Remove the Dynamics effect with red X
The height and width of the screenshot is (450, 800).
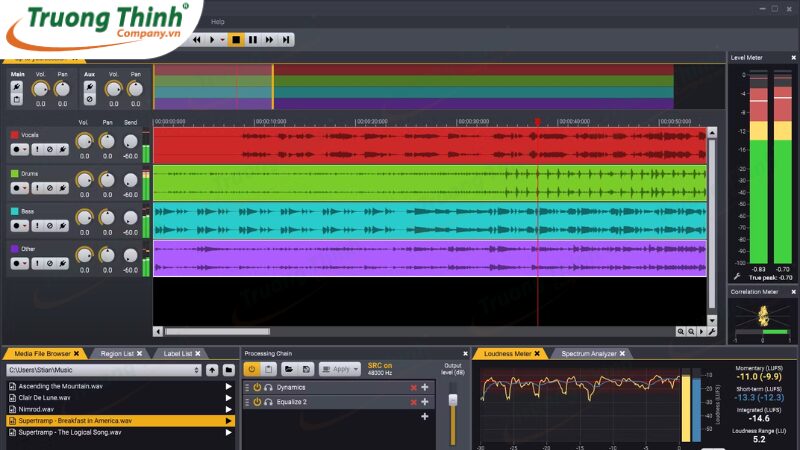tap(414, 387)
